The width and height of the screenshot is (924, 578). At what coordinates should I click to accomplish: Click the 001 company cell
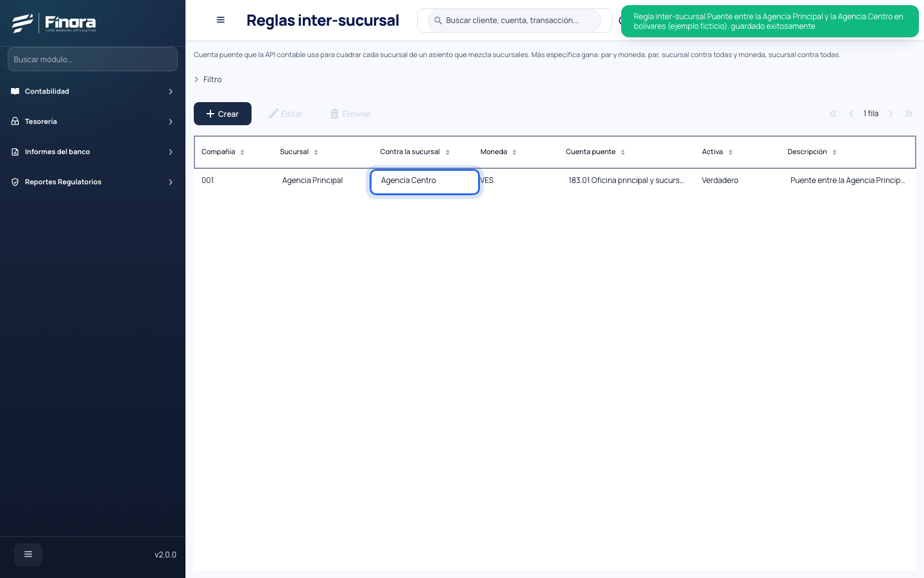pyautogui.click(x=208, y=180)
